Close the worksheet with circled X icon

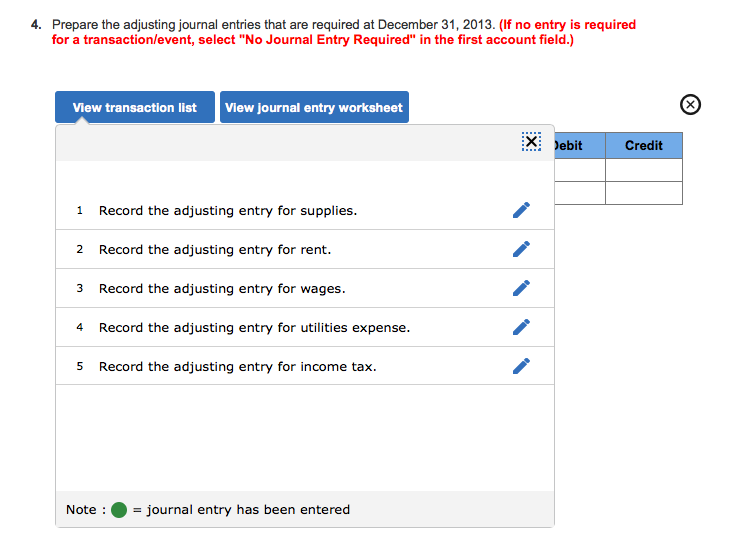click(690, 104)
